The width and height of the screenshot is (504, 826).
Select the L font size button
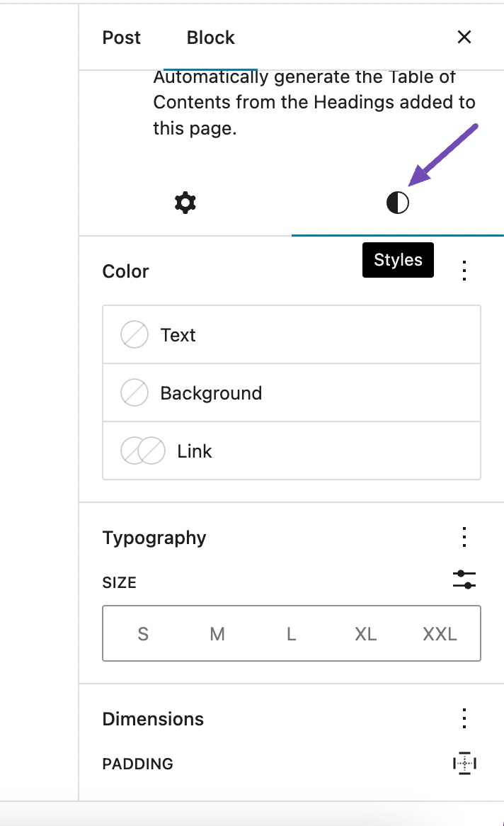[290, 633]
